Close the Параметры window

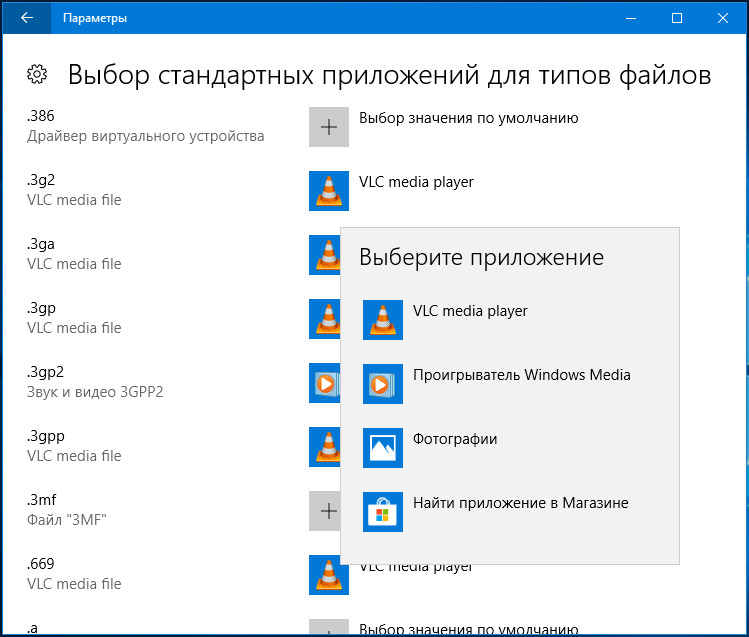coord(723,18)
